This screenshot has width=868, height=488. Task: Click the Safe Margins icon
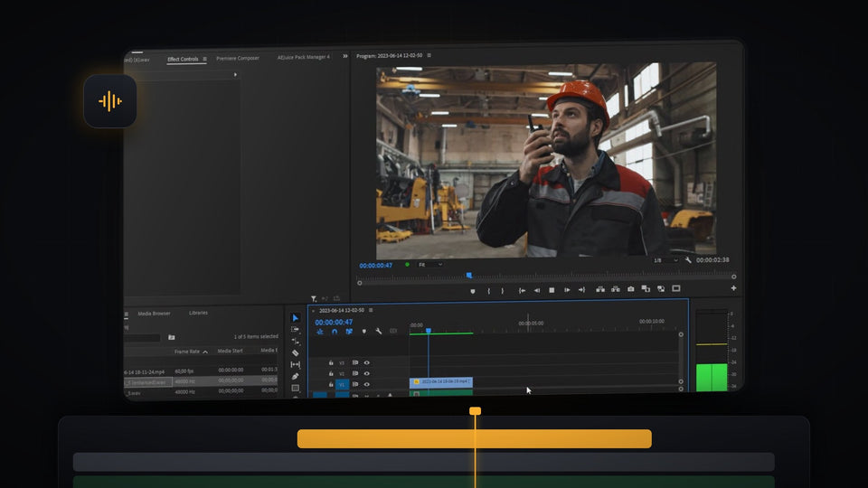676,288
